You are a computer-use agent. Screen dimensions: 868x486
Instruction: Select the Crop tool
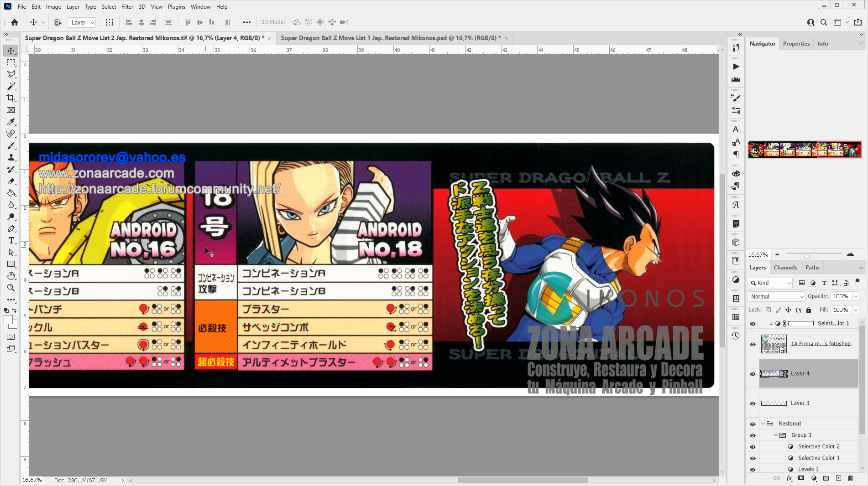[x=11, y=98]
